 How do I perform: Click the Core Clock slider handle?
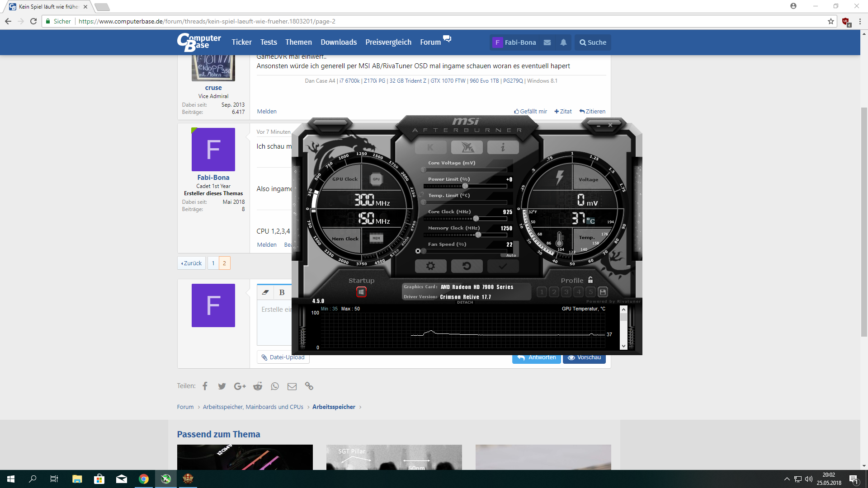pos(476,219)
